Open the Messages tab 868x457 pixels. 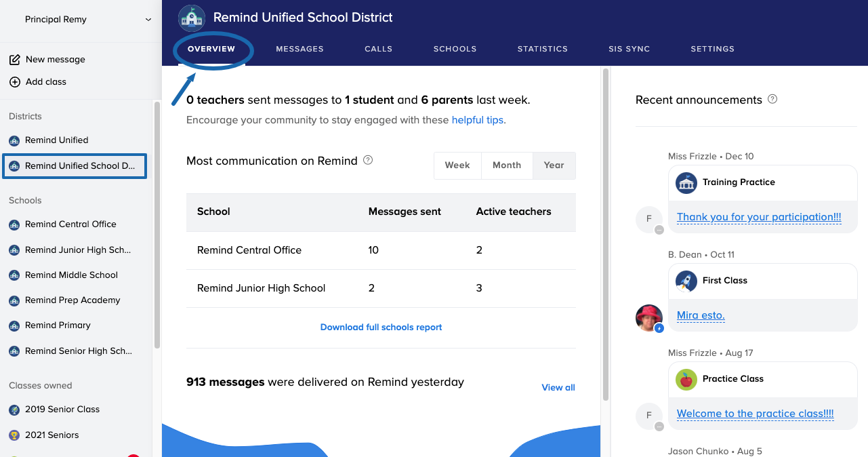(x=299, y=49)
